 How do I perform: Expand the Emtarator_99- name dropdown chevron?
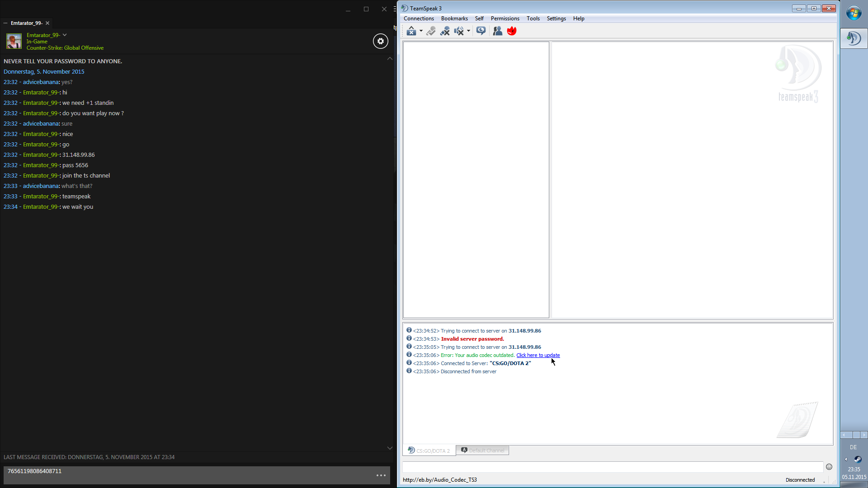click(65, 35)
